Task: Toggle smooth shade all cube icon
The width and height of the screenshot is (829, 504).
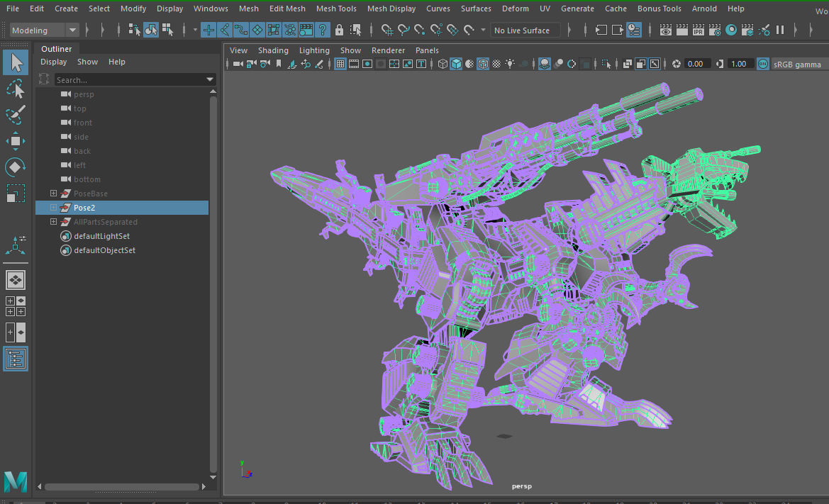Action: [456, 64]
